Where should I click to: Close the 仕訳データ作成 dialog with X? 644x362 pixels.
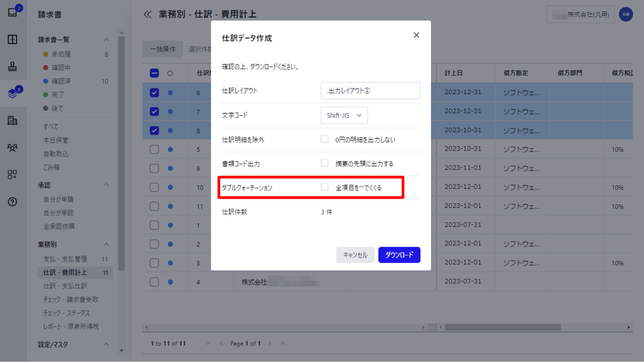pos(416,35)
